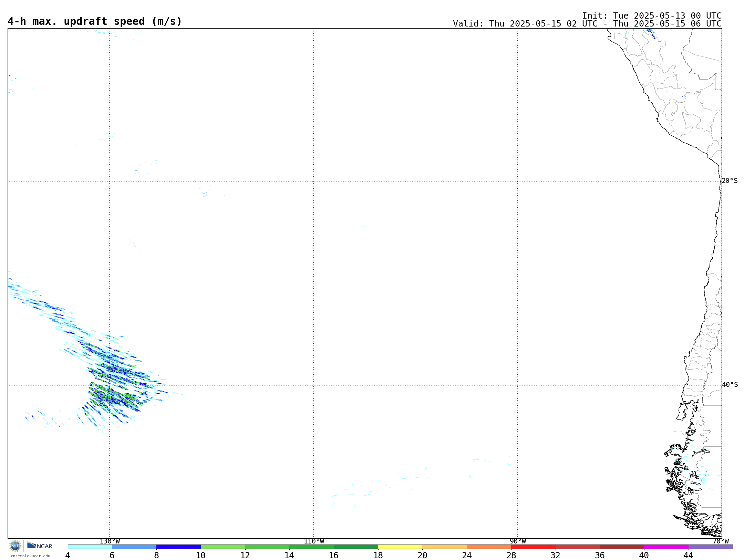The height and width of the screenshot is (560, 744).
Task: Click the NSF logo icon
Action: [15, 546]
